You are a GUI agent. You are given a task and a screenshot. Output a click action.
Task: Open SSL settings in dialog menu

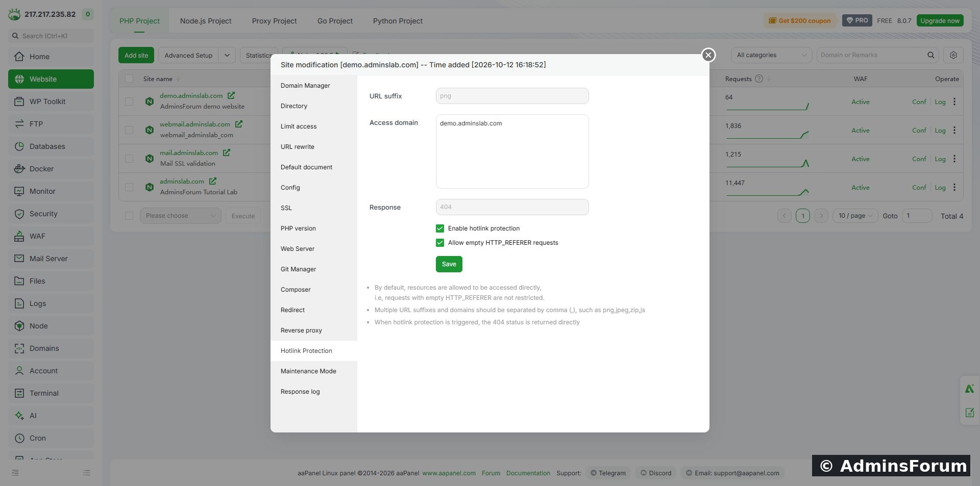click(314, 208)
